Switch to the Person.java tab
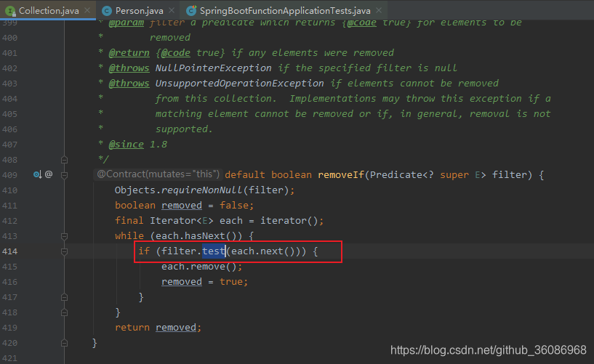The height and width of the screenshot is (364, 594). click(139, 11)
